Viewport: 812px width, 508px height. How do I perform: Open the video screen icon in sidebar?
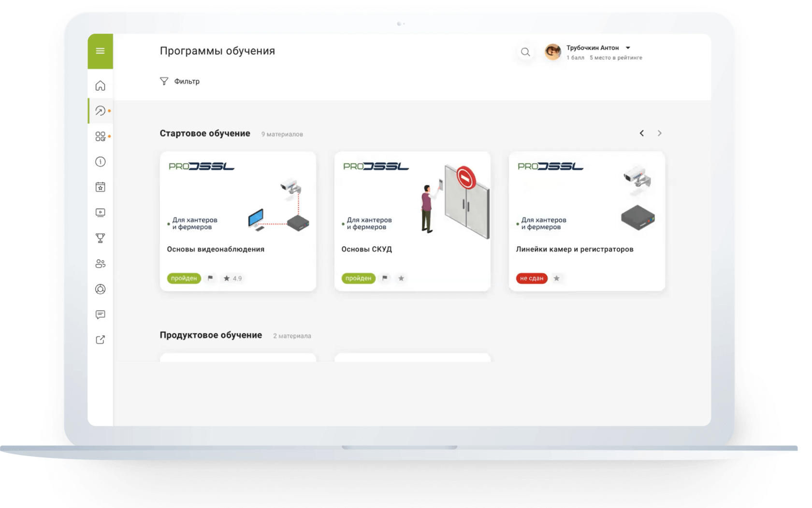pyautogui.click(x=100, y=212)
